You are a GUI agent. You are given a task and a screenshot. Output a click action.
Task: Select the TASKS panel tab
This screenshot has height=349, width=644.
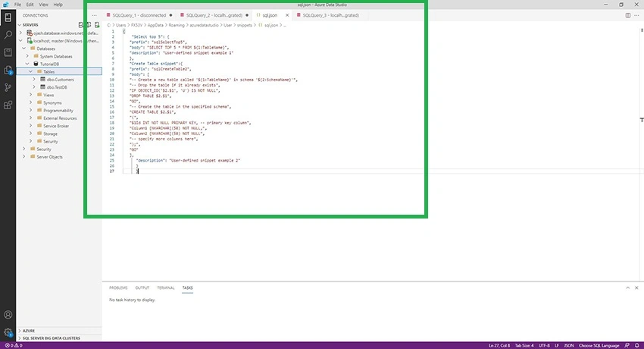pos(187,288)
